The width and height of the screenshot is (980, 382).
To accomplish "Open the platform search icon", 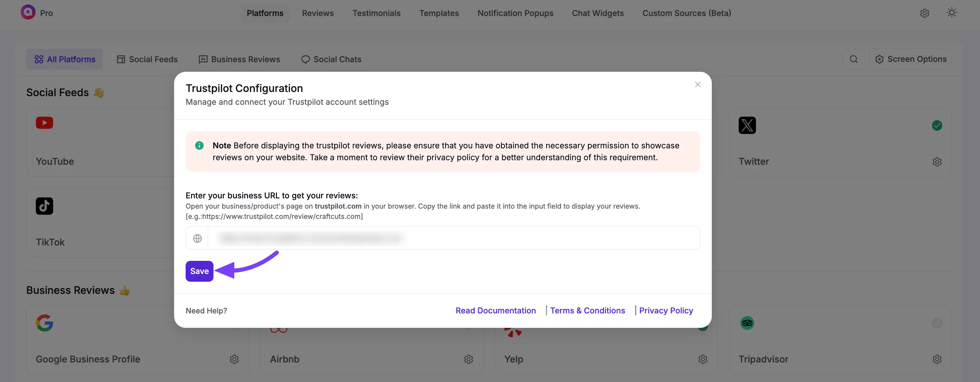I will click(x=853, y=59).
